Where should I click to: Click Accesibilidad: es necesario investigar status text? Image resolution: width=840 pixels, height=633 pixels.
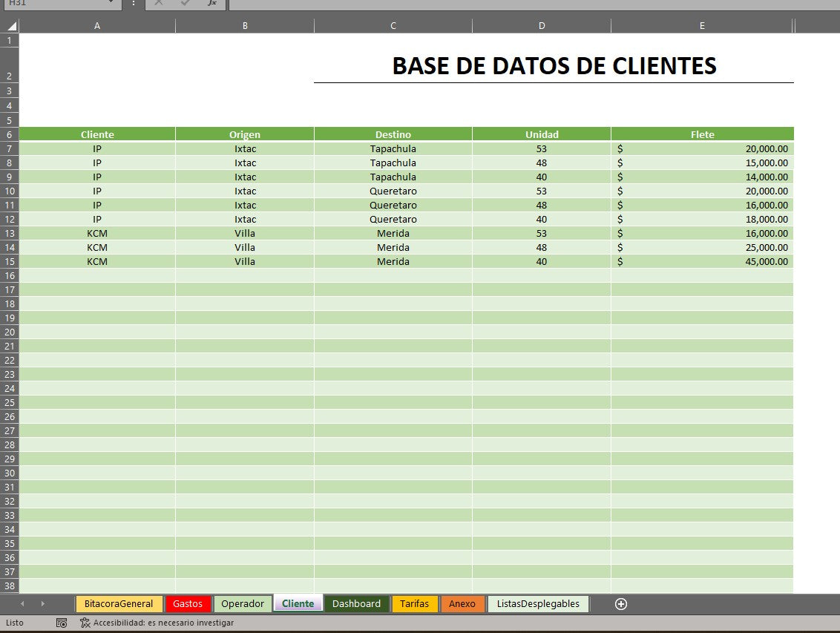point(163,623)
